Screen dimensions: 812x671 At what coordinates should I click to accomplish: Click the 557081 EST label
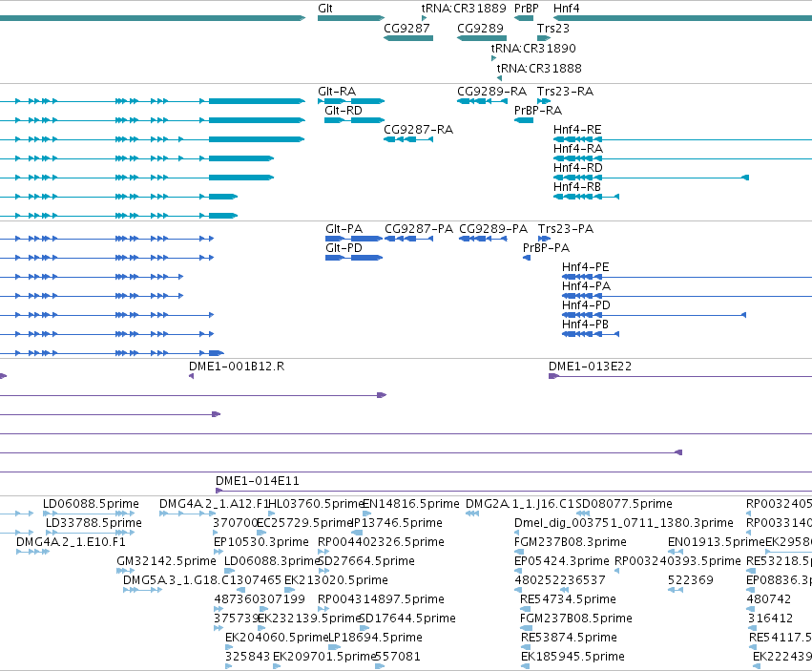coord(398,657)
